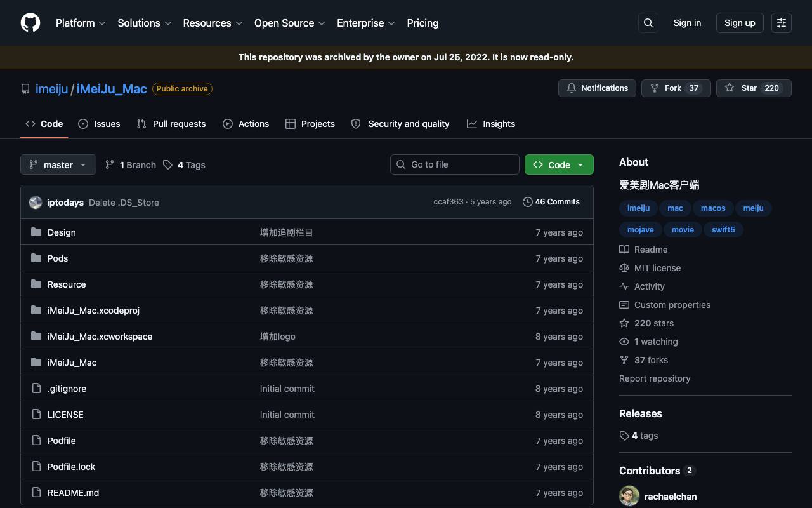Select the Code tab

pyautogui.click(x=44, y=124)
